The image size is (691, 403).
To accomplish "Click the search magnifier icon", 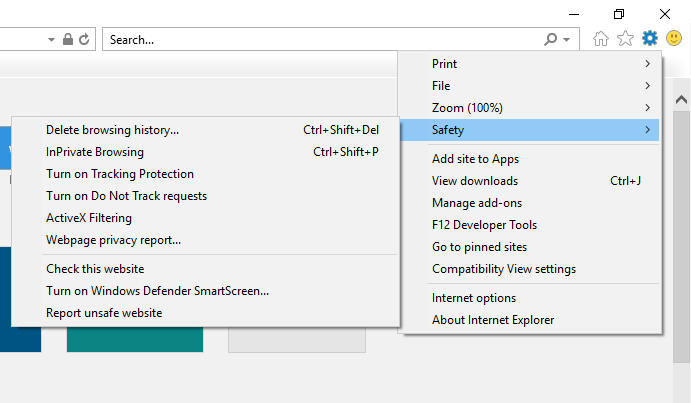I will click(x=550, y=39).
